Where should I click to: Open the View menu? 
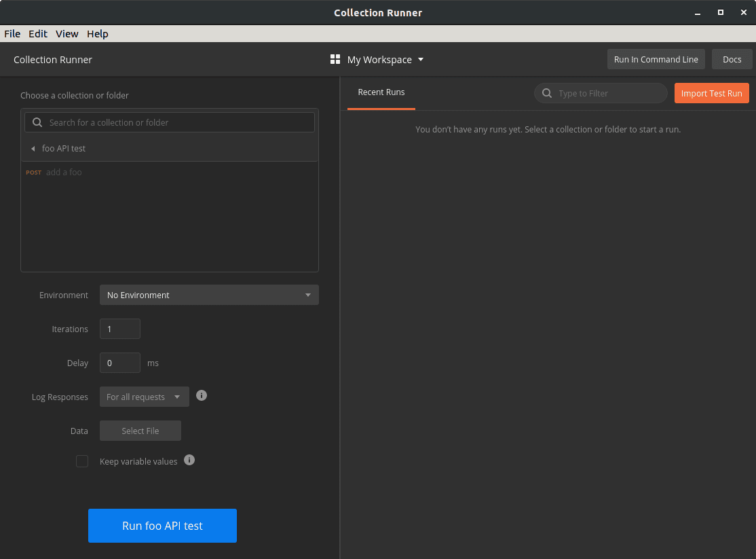click(x=67, y=34)
